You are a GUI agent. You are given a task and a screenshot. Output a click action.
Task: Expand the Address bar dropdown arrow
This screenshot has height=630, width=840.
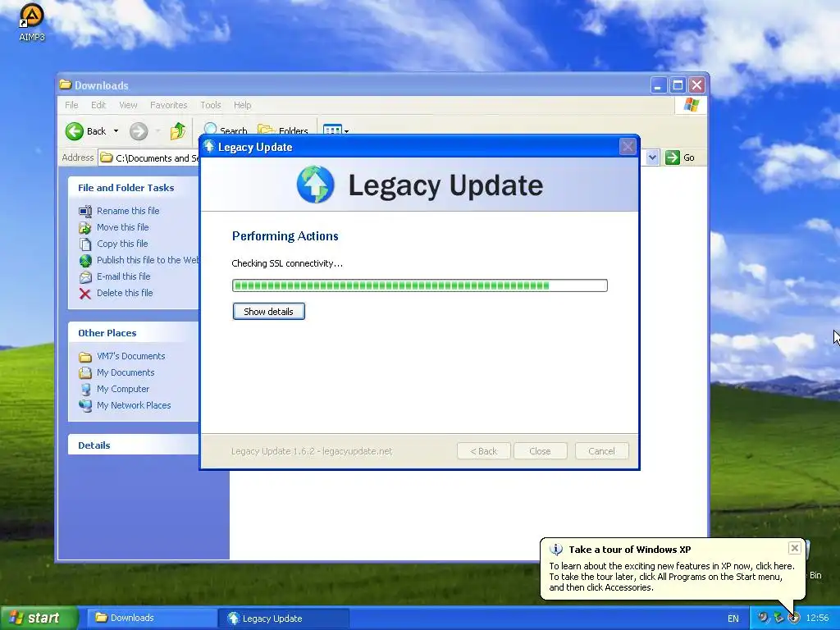652,157
